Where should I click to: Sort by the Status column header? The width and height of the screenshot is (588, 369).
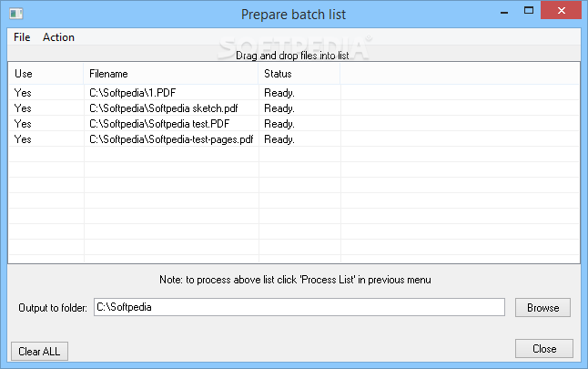(299, 74)
